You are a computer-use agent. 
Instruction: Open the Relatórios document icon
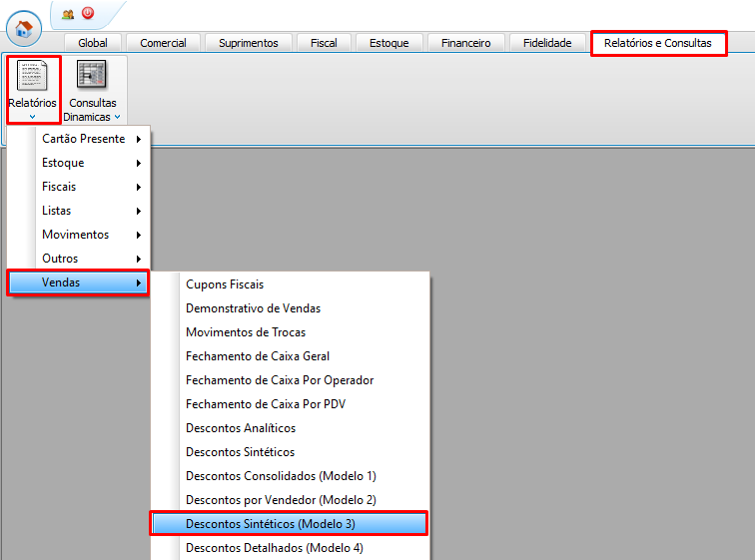[x=32, y=76]
